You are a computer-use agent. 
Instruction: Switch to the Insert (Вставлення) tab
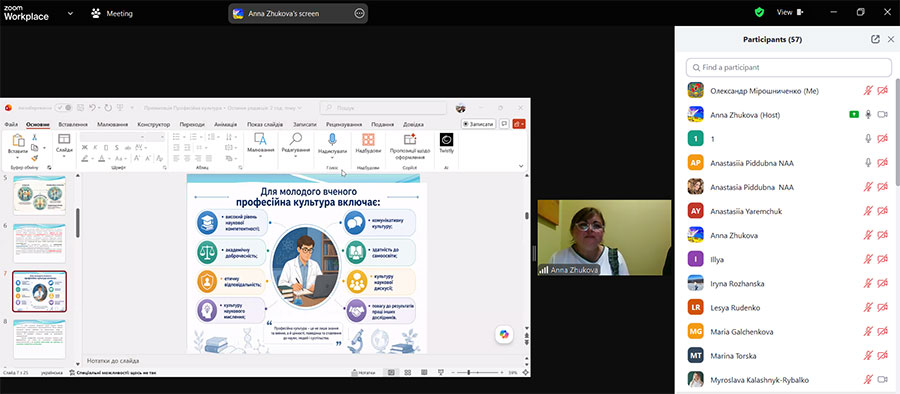[x=73, y=124]
